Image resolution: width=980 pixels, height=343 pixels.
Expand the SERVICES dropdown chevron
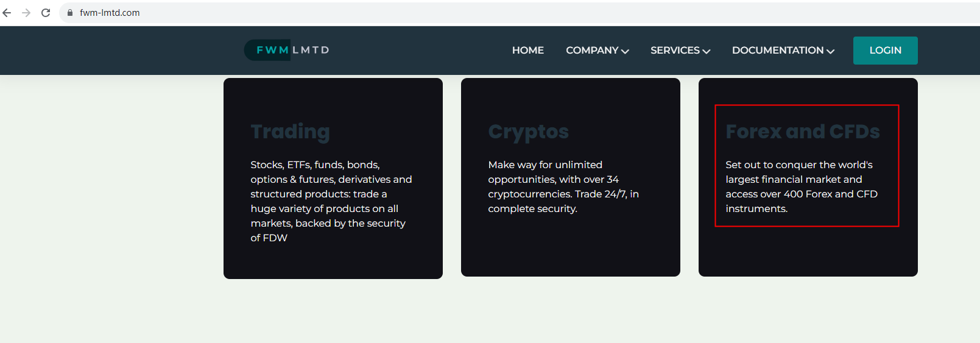(707, 51)
